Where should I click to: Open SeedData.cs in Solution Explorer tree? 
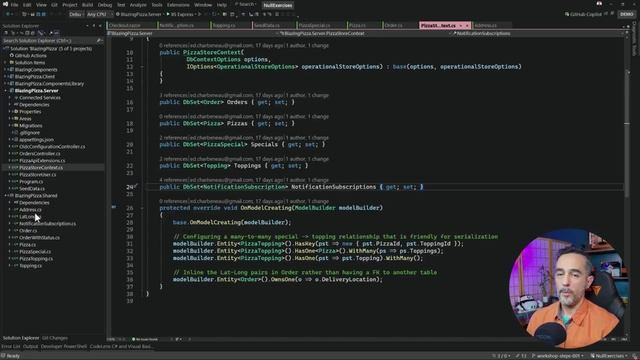click(x=32, y=189)
